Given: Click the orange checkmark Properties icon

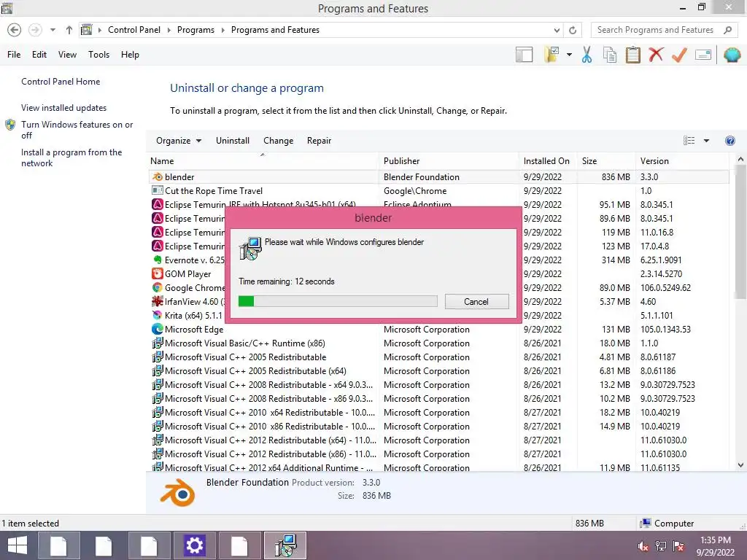Looking at the screenshot, I should (x=679, y=55).
